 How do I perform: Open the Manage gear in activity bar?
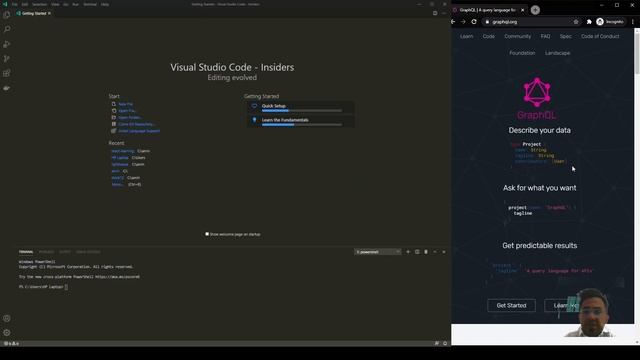click(x=7, y=333)
